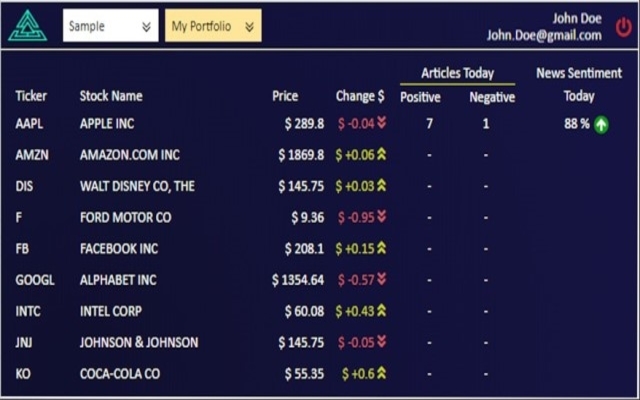This screenshot has width=640, height=400.
Task: Click the $ 60.08 price
Action: pyautogui.click(x=304, y=311)
